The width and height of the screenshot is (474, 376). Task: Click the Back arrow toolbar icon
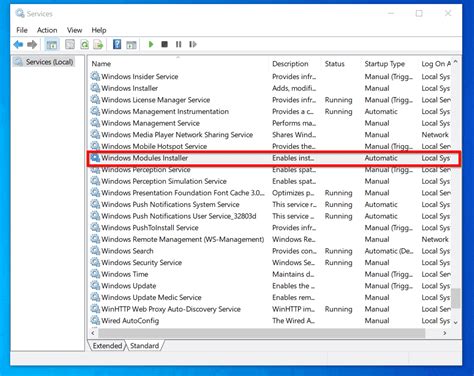(18, 44)
